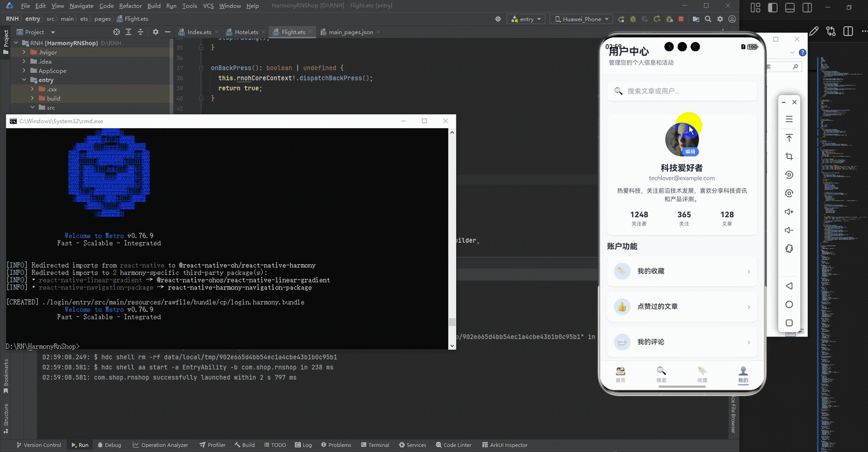
Task: Click Flight.ets in the breadcrumb bar
Action: pyautogui.click(x=132, y=19)
